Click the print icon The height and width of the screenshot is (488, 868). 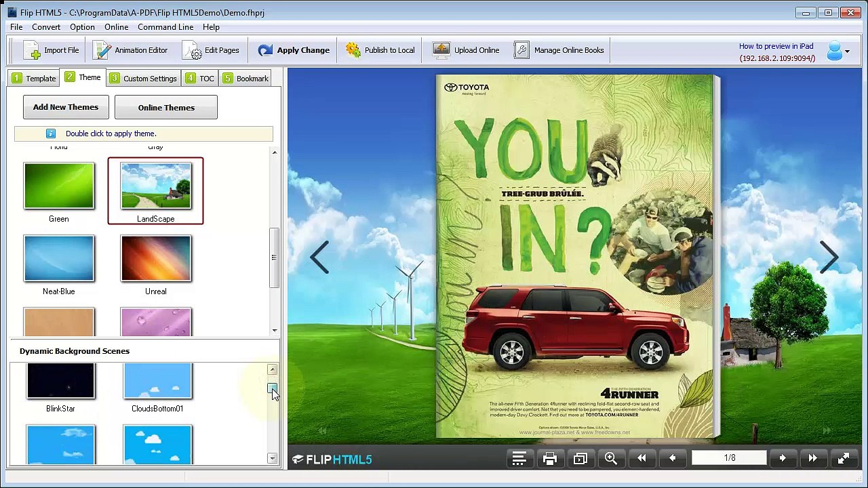click(x=550, y=459)
